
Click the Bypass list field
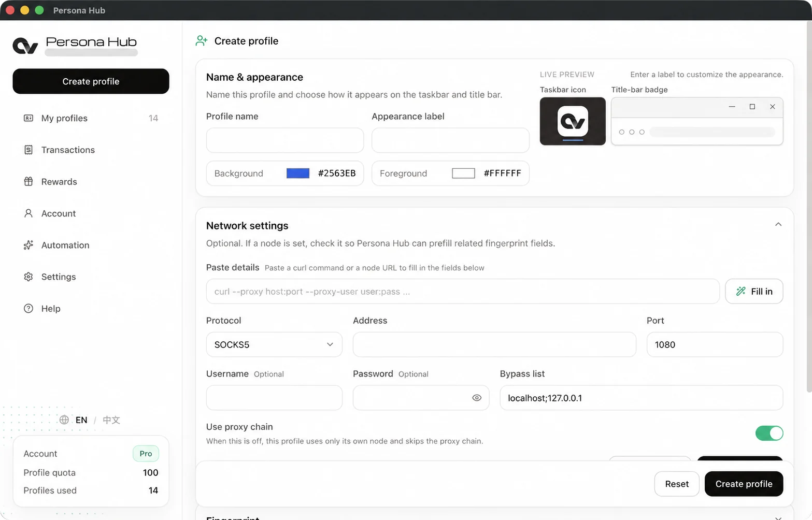[x=641, y=398]
